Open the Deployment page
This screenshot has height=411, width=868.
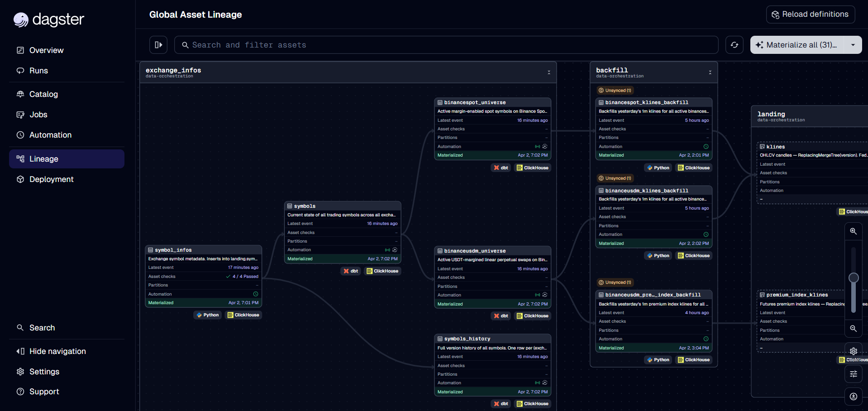67,179
